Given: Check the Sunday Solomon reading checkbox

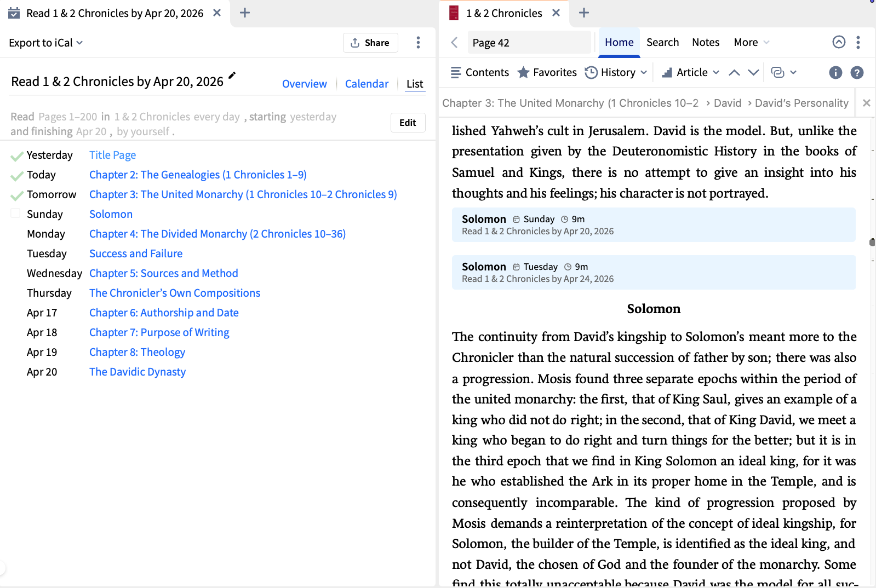Looking at the screenshot, I should 15,214.
